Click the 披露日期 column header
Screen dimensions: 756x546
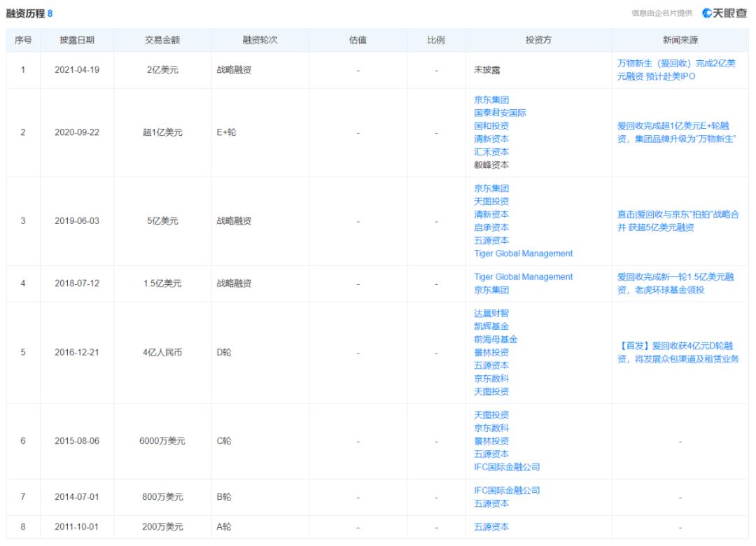click(77, 41)
